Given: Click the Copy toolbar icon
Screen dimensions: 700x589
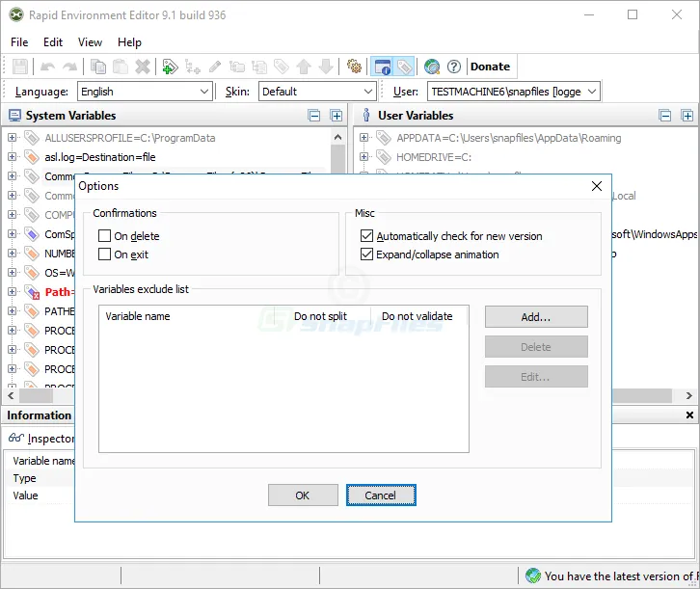Looking at the screenshot, I should [x=97, y=67].
